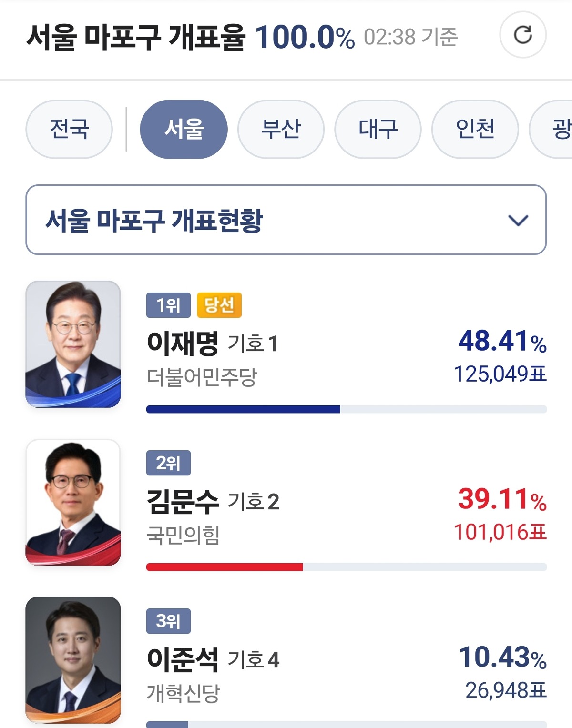Click the refresh results icon
The image size is (572, 728).
tap(523, 35)
